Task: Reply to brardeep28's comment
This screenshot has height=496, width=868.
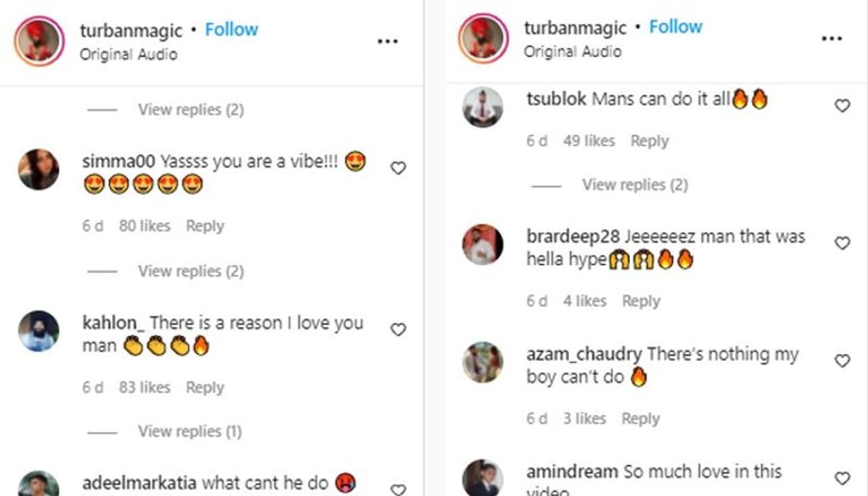Action: tap(641, 301)
